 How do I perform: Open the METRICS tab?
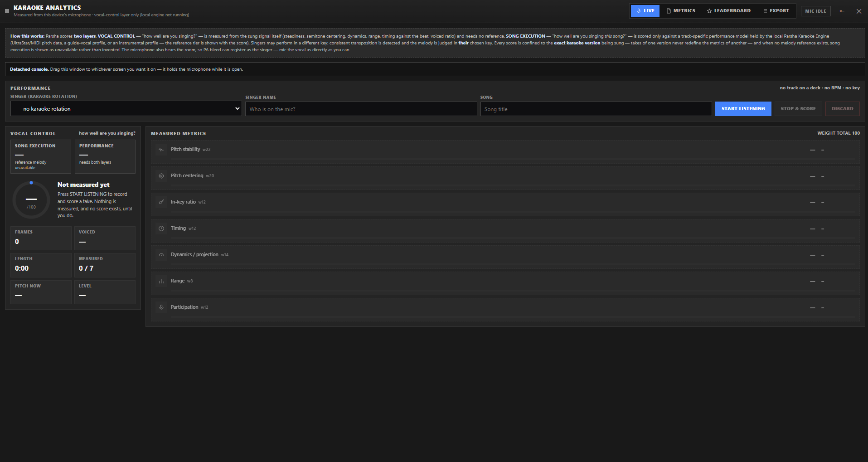point(681,11)
